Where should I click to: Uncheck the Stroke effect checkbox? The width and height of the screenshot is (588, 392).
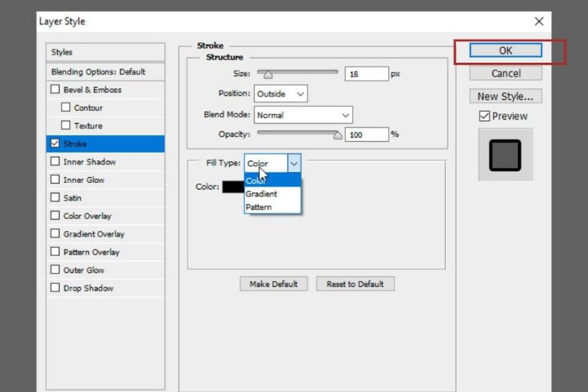(x=55, y=144)
